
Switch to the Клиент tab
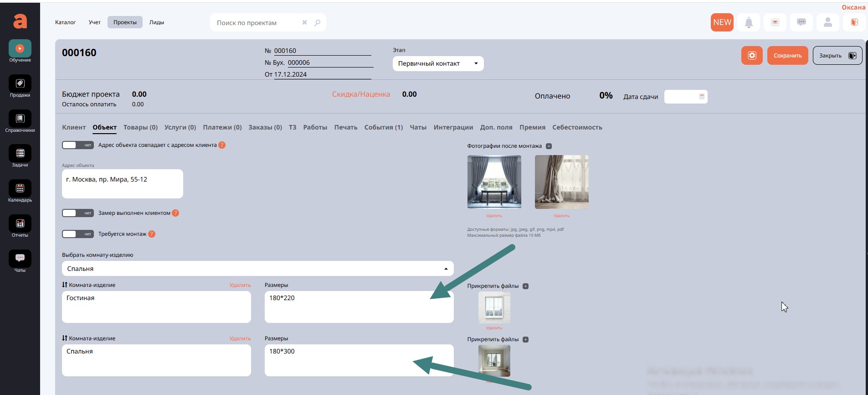(74, 127)
